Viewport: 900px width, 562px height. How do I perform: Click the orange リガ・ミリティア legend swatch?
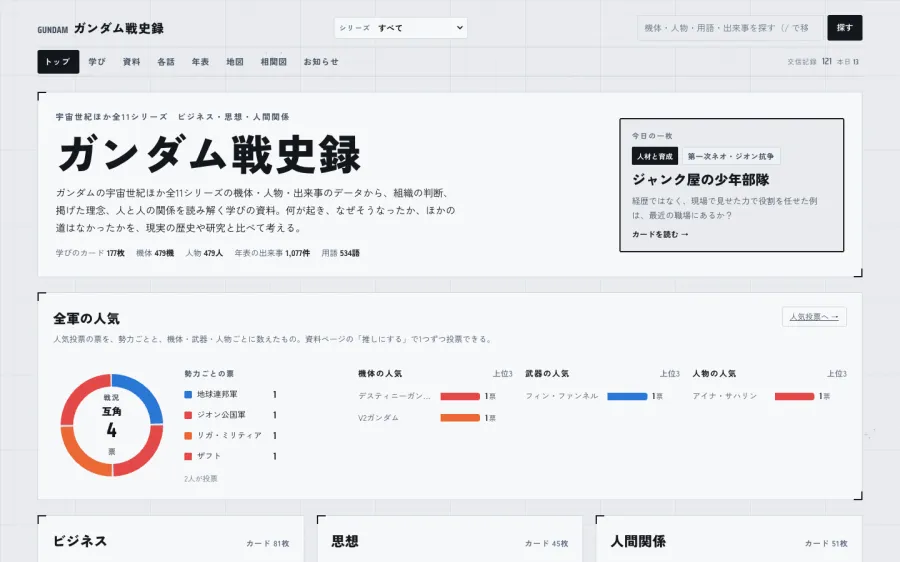point(188,436)
